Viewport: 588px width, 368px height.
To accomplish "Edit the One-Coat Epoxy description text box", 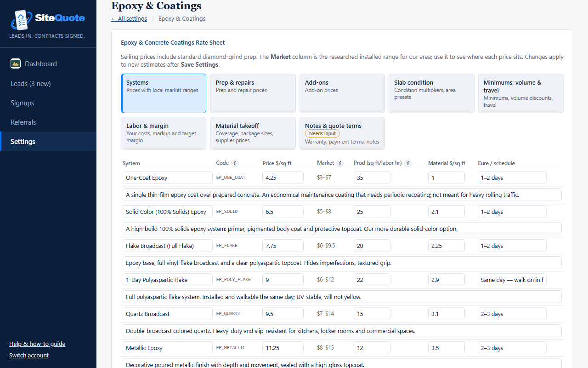I will (342, 195).
